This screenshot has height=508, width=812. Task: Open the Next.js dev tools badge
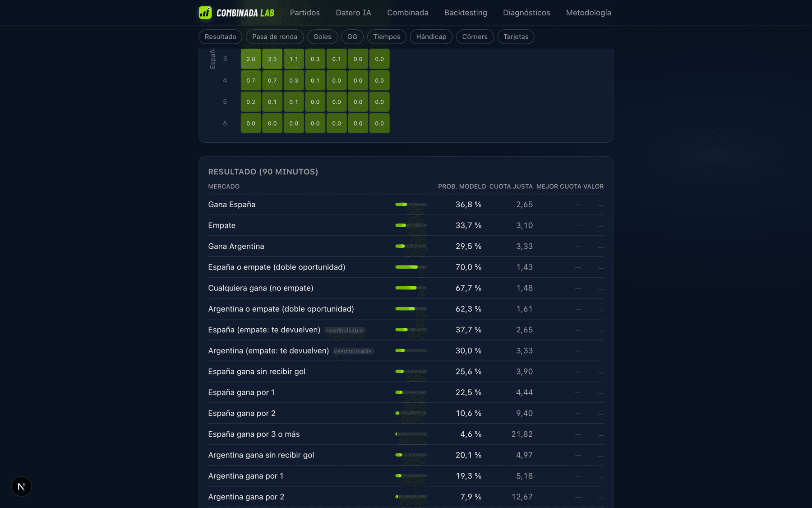(21, 486)
